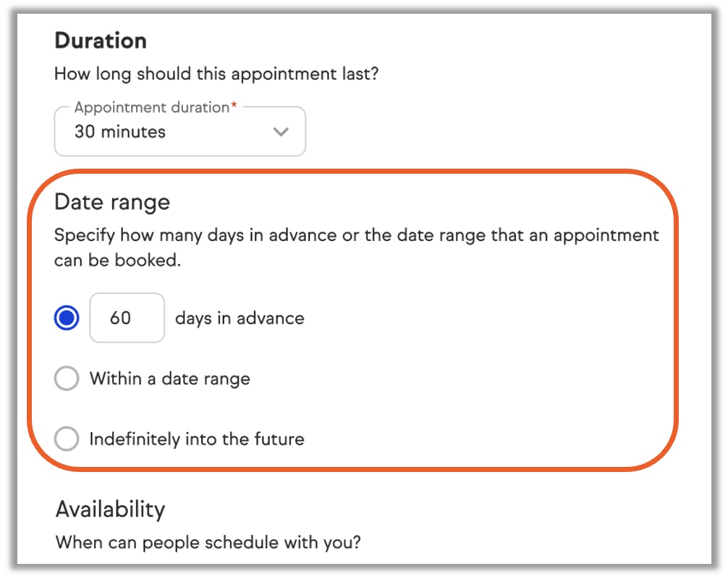Click the "Appointment duration" field label
Image resolution: width=728 pixels, height=582 pixels.
[x=151, y=107]
